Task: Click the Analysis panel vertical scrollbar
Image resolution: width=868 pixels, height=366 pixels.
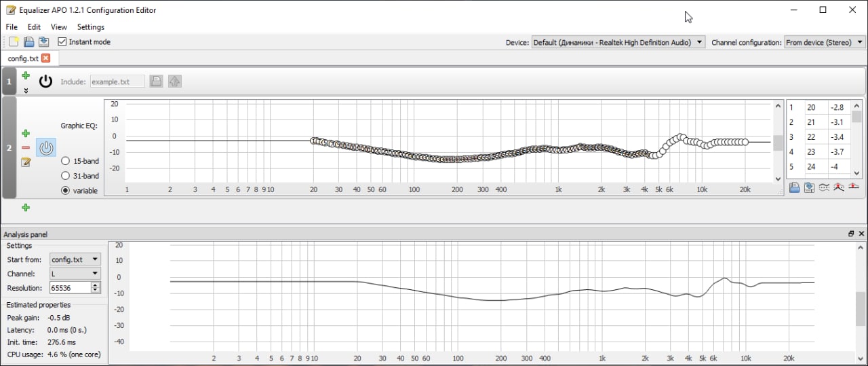Action: coord(860,309)
